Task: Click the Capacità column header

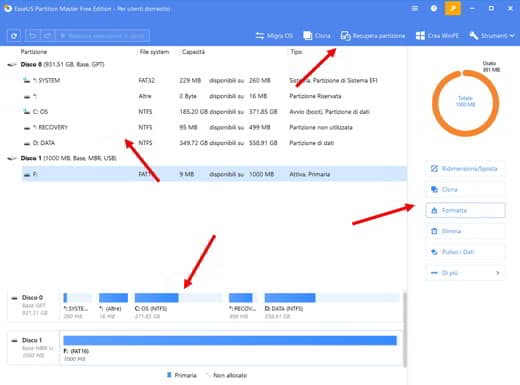Action: point(193,52)
